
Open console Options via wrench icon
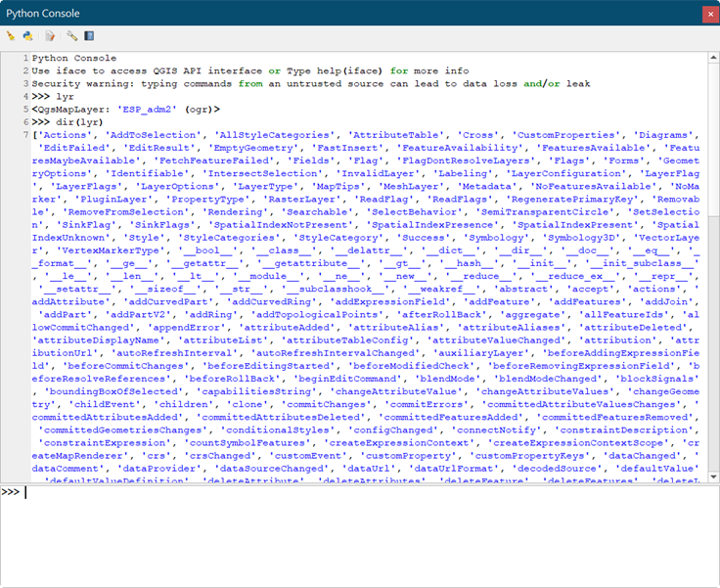tap(71, 36)
